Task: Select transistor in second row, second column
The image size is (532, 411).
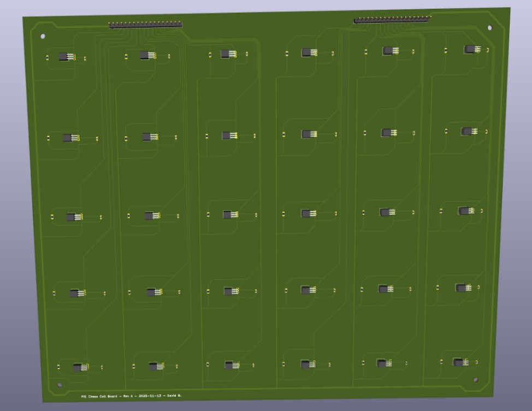Action: point(149,137)
